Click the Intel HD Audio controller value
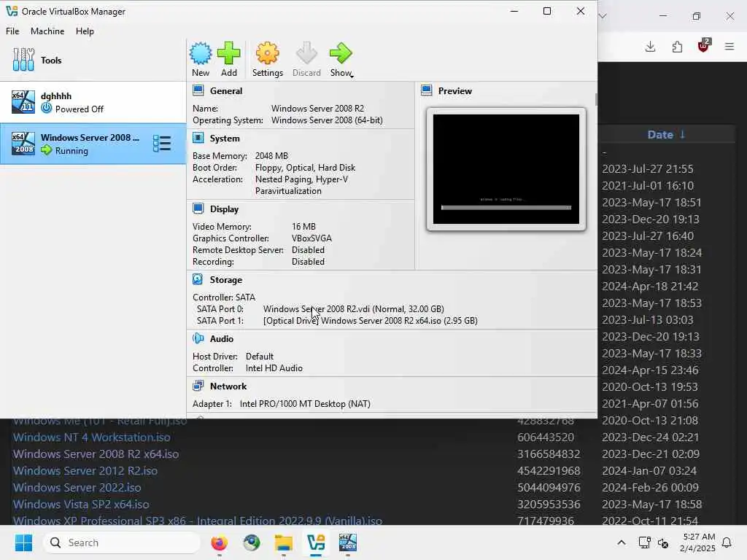Image resolution: width=747 pixels, height=560 pixels. [274, 368]
